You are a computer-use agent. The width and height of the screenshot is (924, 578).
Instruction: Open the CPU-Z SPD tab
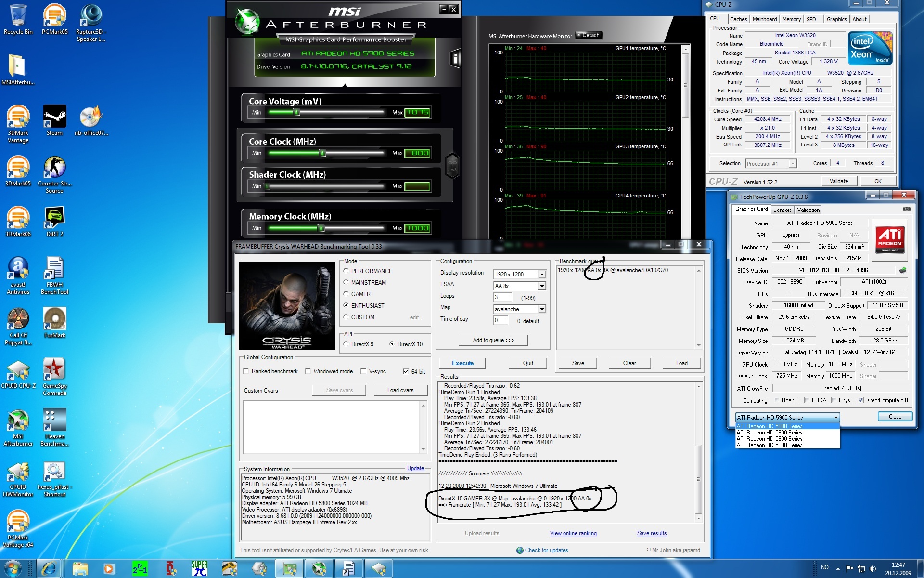(x=811, y=19)
